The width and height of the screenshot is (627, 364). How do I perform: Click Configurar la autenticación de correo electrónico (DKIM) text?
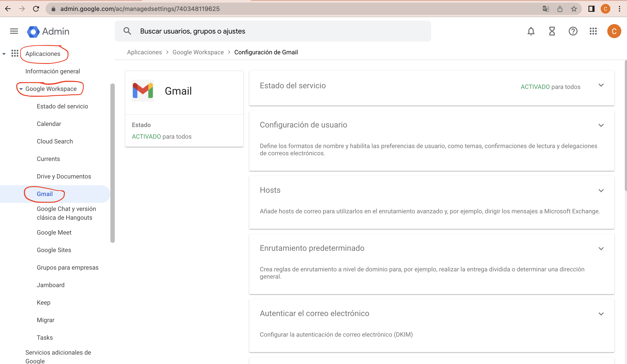click(x=336, y=335)
